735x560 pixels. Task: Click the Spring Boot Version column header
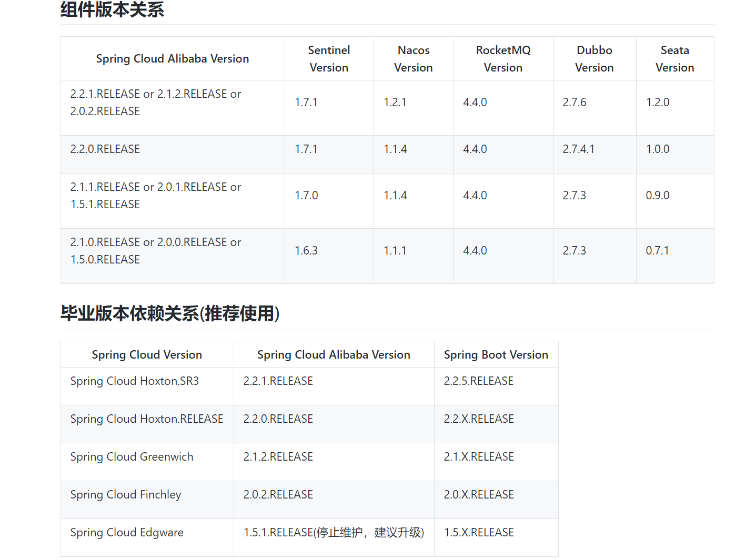(x=496, y=355)
